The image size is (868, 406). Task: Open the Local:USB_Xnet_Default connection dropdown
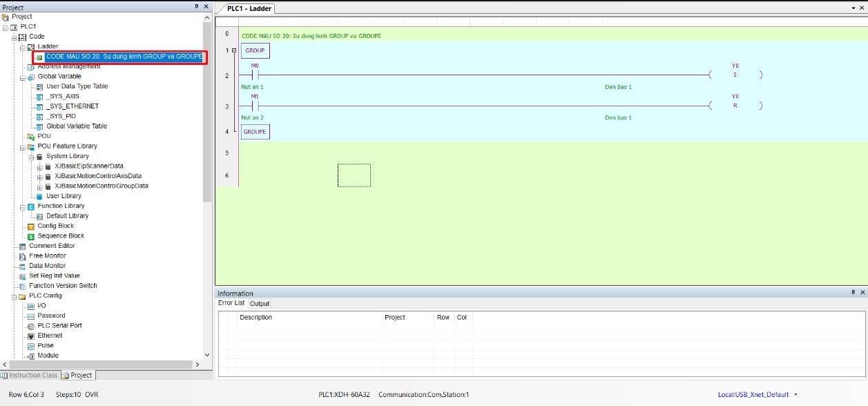[795, 395]
